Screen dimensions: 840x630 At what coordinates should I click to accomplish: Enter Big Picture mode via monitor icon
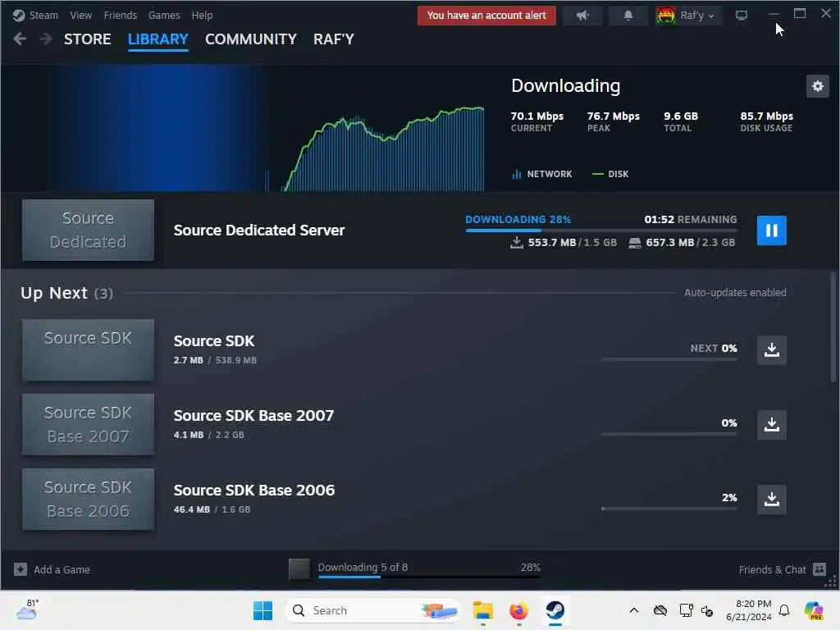point(742,15)
